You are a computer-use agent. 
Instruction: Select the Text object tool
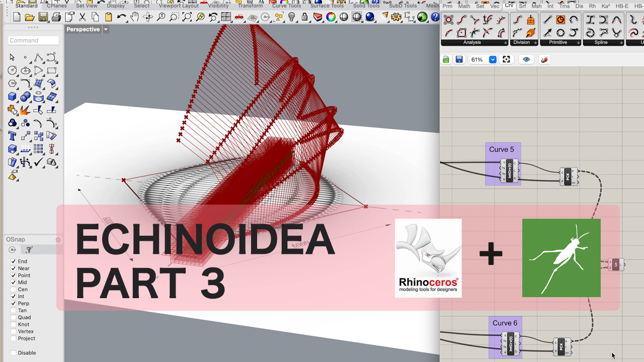(12, 136)
